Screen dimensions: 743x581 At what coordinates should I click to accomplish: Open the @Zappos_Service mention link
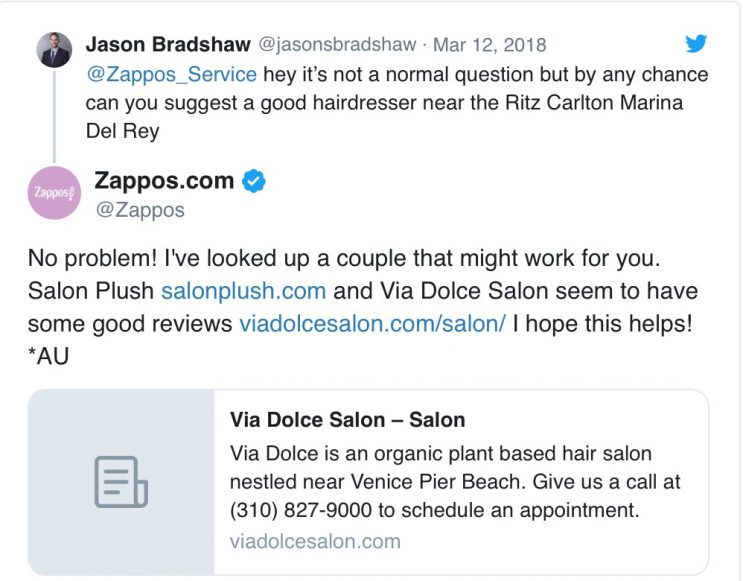(x=171, y=74)
